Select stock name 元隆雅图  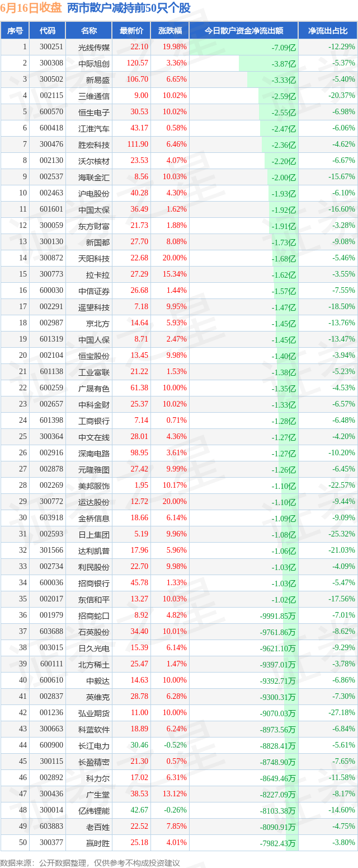pos(94,469)
